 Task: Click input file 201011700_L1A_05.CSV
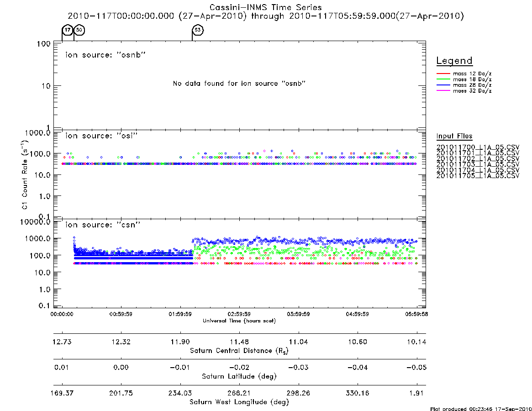(x=478, y=148)
